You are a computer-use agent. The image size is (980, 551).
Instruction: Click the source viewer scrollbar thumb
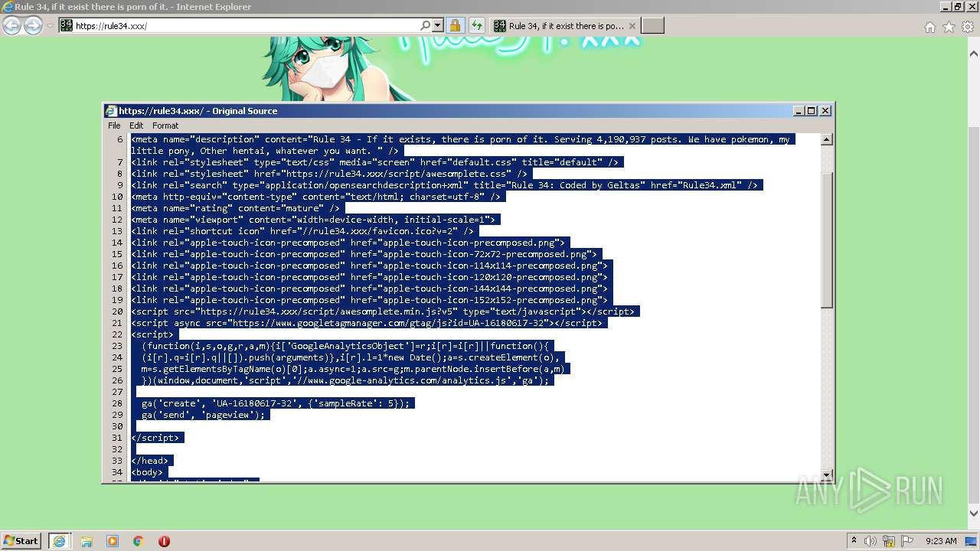click(x=826, y=240)
